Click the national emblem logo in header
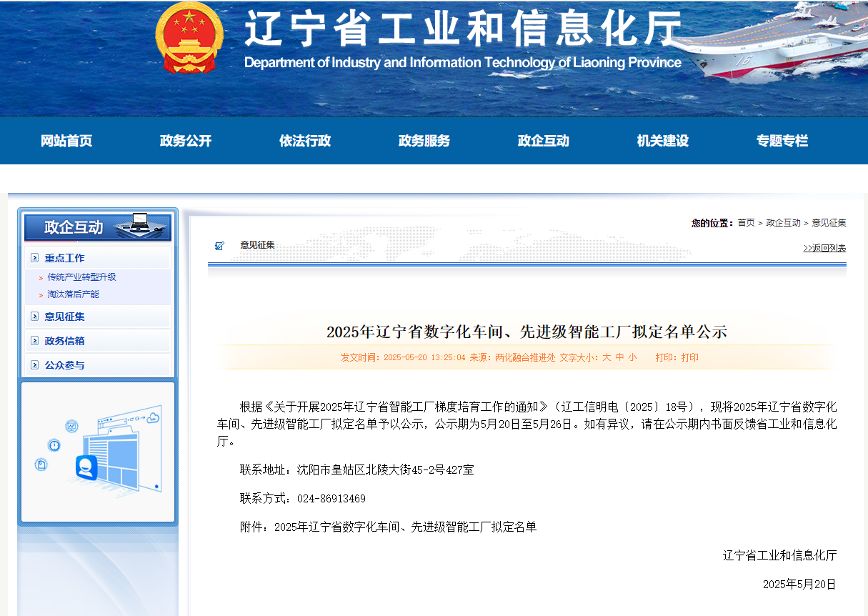The height and width of the screenshot is (616, 868). pyautogui.click(x=189, y=37)
